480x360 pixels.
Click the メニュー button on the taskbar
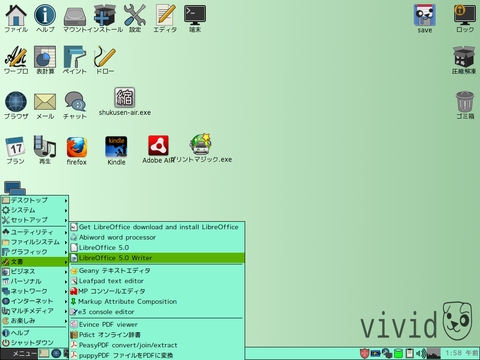(x=19, y=353)
